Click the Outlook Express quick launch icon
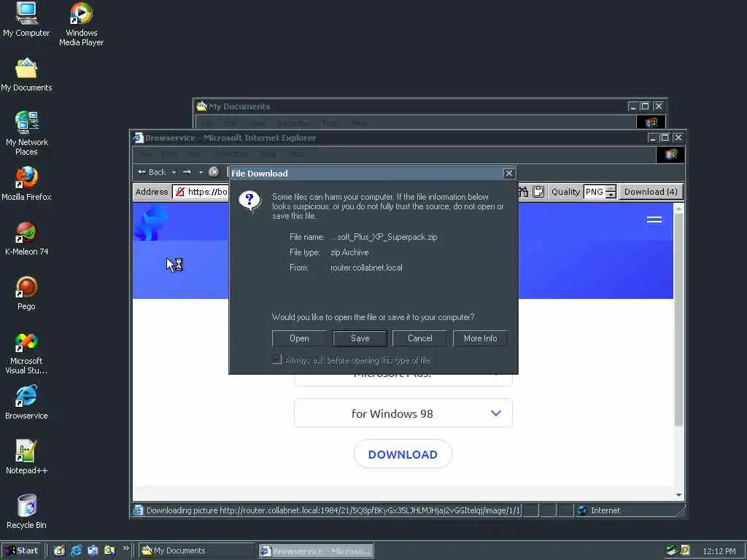Screen dimensions: 747x560 coord(93,551)
